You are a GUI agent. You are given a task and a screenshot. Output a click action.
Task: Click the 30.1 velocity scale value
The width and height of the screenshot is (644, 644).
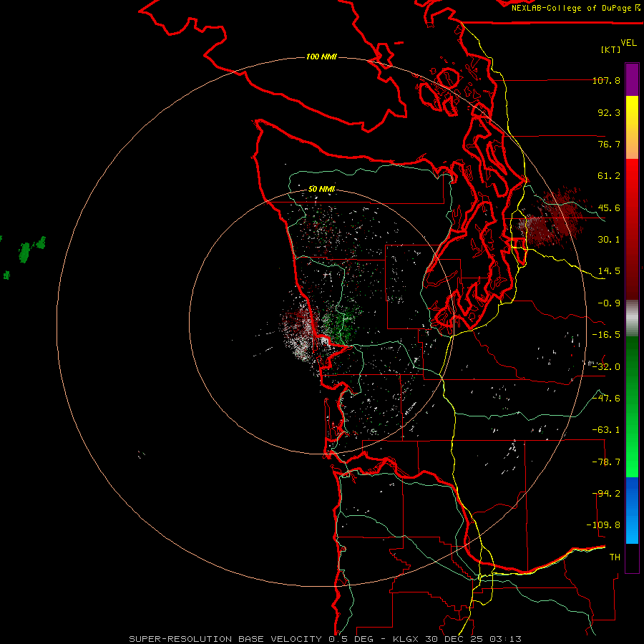(x=609, y=240)
